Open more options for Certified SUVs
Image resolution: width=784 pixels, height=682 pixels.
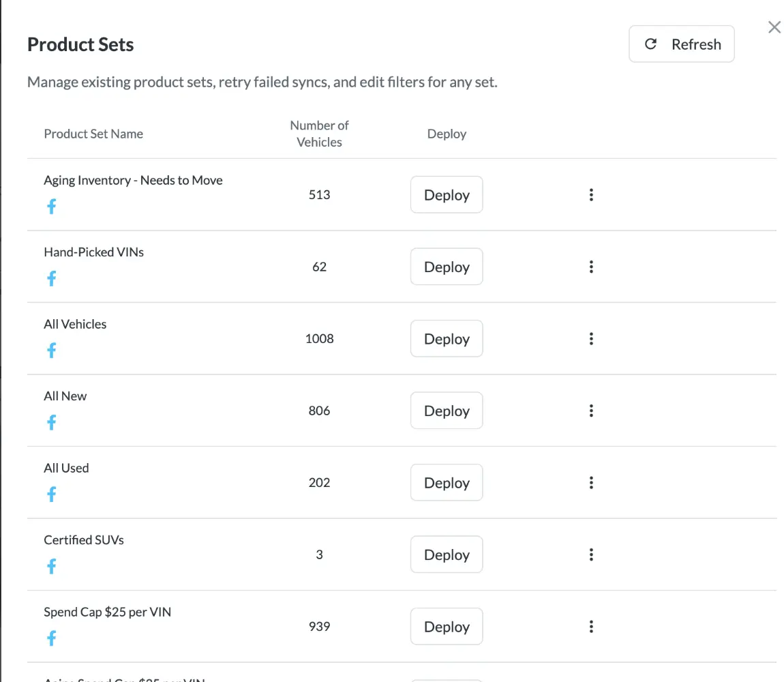[591, 554]
